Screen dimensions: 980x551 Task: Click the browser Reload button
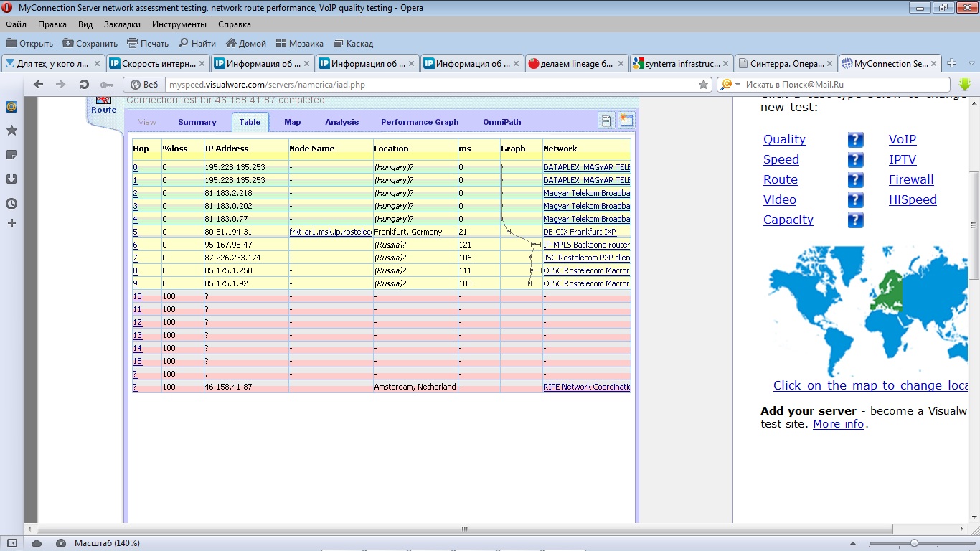point(84,85)
